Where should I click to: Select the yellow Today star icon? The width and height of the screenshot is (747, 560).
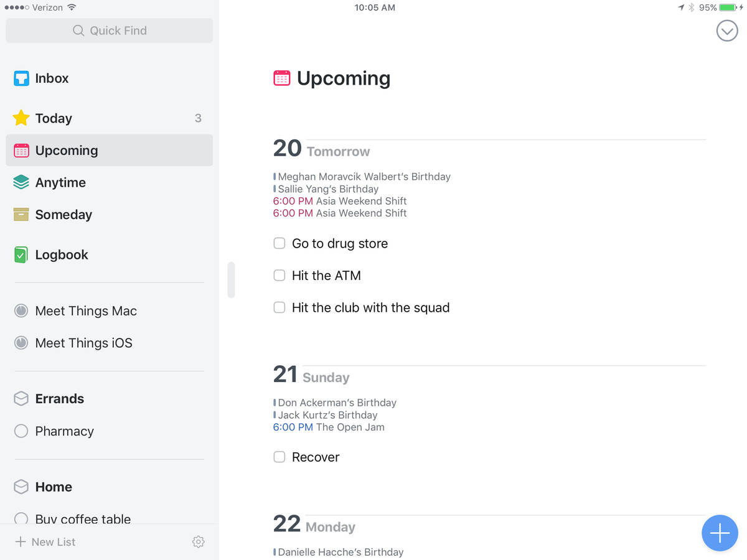tap(21, 118)
